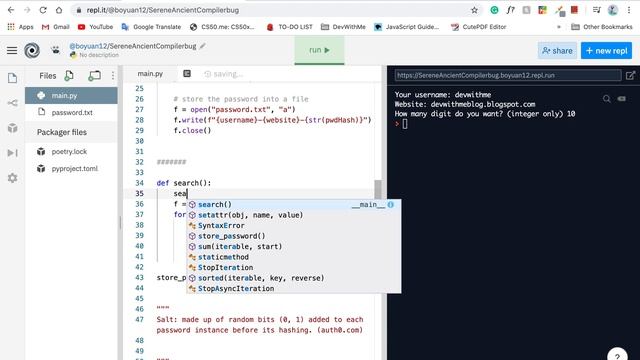640x360 pixels.
Task: Open the settings gear sidebar icon
Action: (x=12, y=178)
